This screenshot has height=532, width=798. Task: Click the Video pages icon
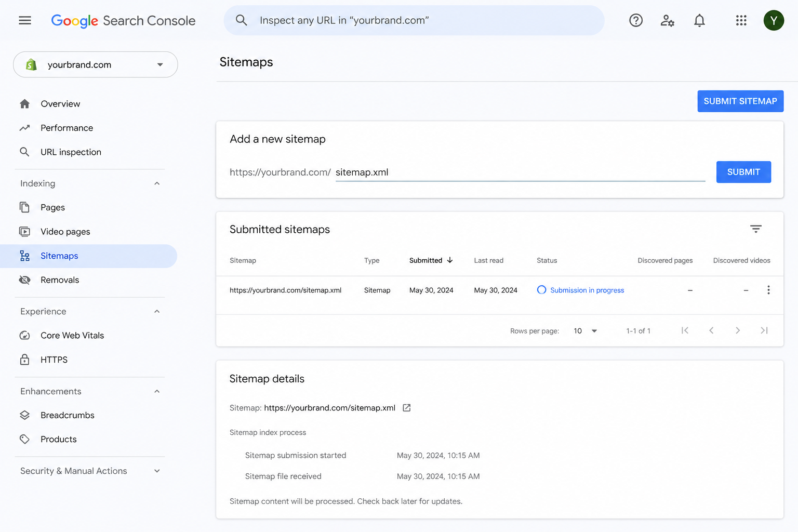pos(24,231)
